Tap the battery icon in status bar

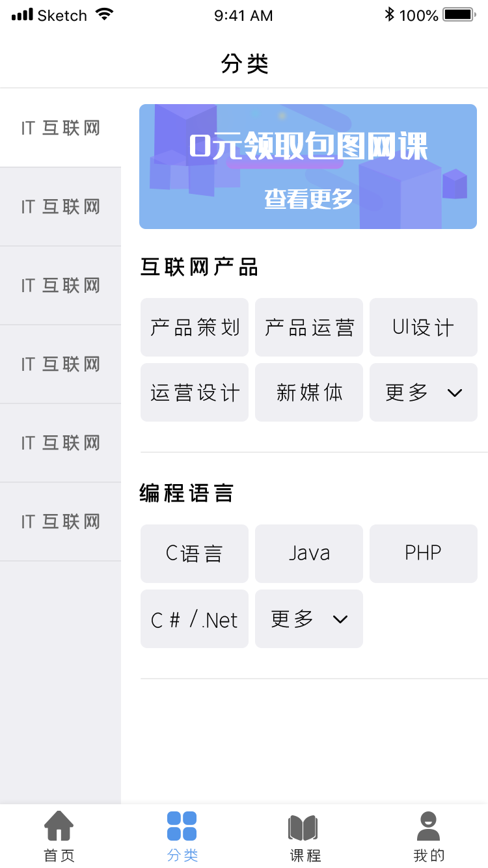[x=458, y=14]
